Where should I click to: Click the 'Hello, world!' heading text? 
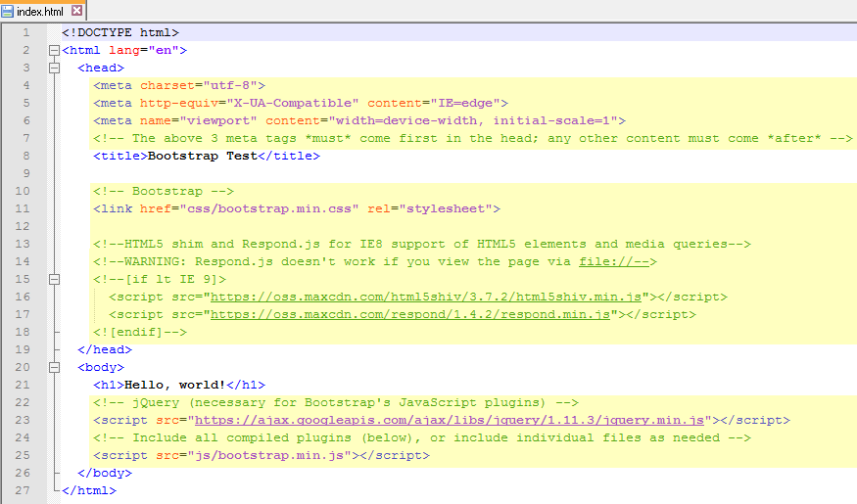point(175,385)
